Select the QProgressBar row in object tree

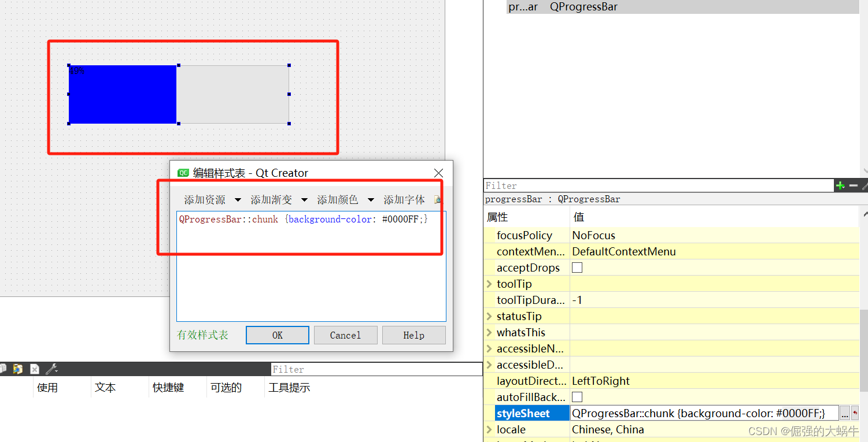tap(682, 7)
